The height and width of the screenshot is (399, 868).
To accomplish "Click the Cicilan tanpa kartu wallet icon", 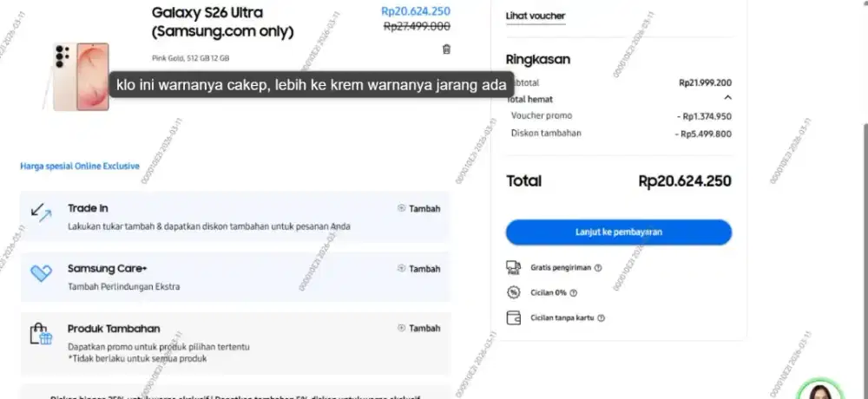I will coord(513,317).
